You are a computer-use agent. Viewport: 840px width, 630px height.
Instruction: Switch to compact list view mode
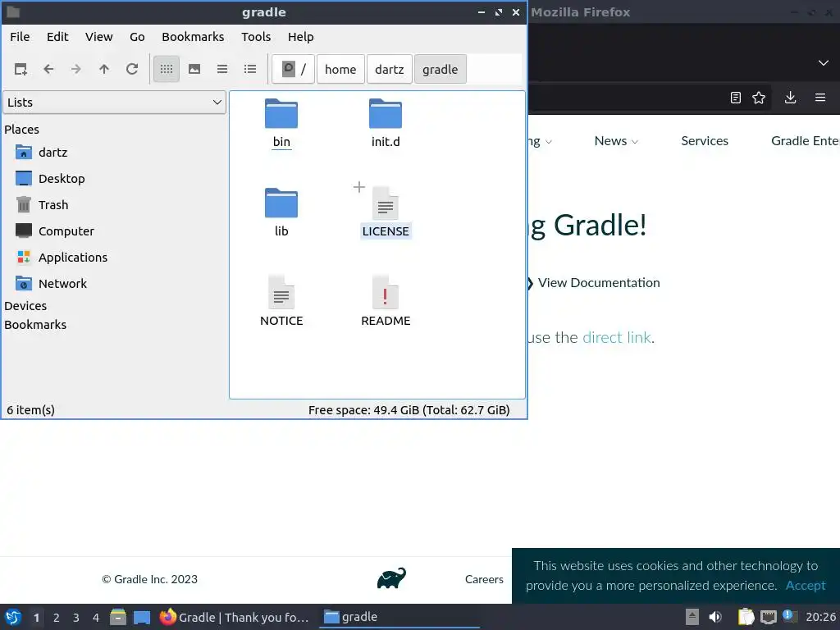tap(222, 69)
